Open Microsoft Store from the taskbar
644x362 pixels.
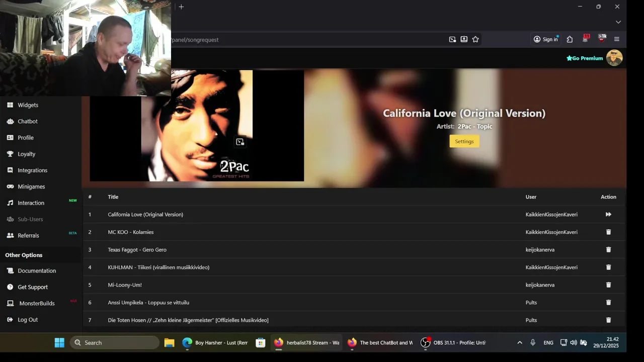point(260,343)
